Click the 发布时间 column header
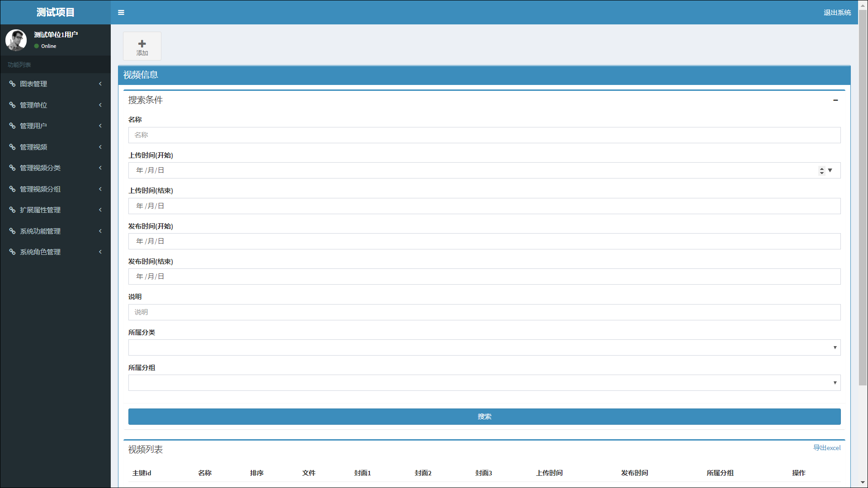Screen dimensions: 868x488 pyautogui.click(x=634, y=473)
